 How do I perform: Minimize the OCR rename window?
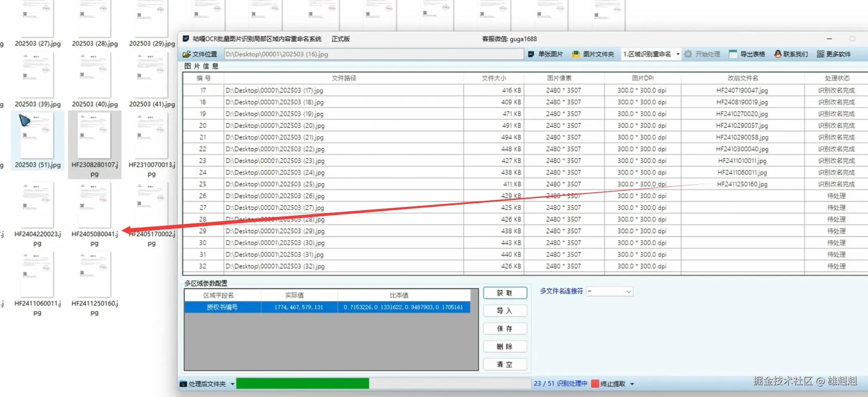[829, 39]
